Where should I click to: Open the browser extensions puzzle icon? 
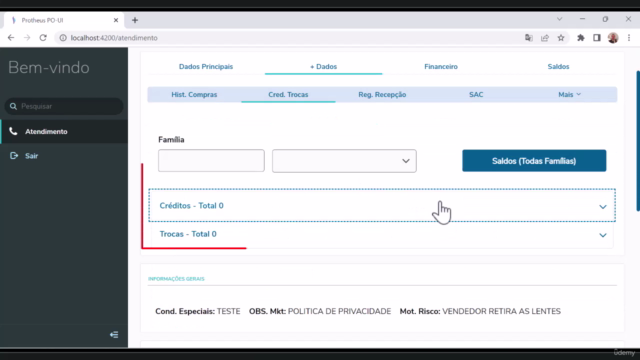(x=580, y=38)
